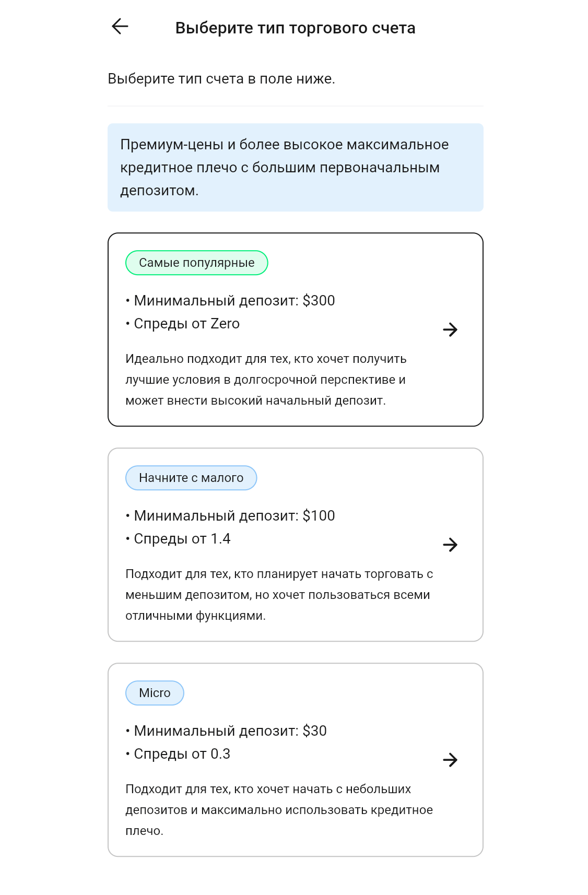Viewport: 588px width, 895px height.
Task: Click the 'Micro' badge label
Action: tap(155, 693)
